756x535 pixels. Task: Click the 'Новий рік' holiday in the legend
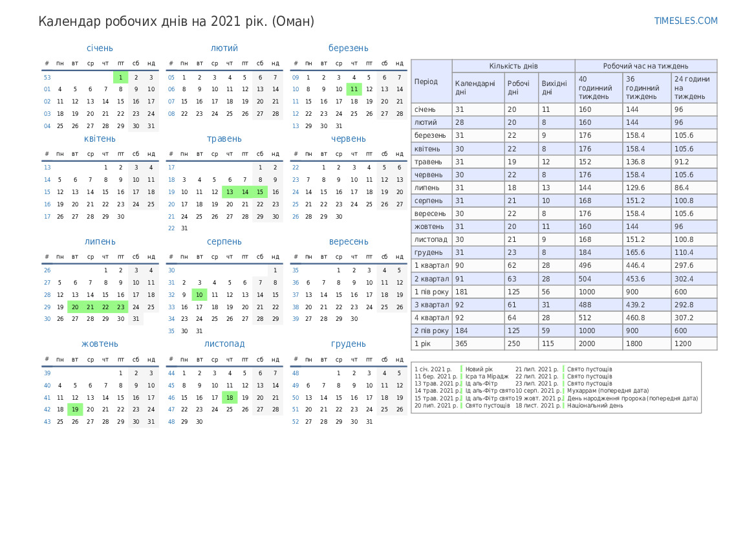(x=479, y=369)
